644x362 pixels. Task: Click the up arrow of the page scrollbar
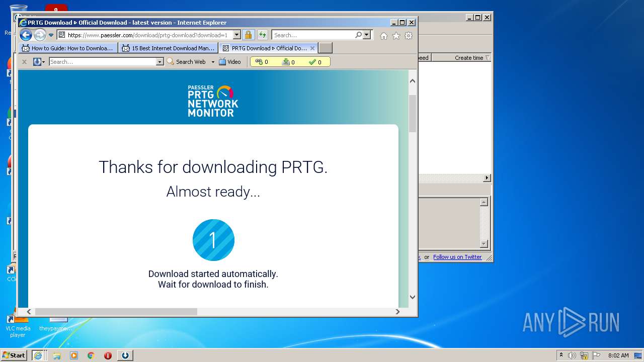pos(413,80)
